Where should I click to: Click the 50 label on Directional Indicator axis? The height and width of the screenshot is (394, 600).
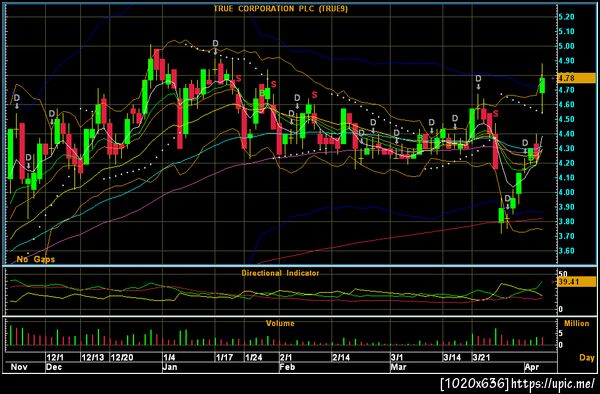563,274
